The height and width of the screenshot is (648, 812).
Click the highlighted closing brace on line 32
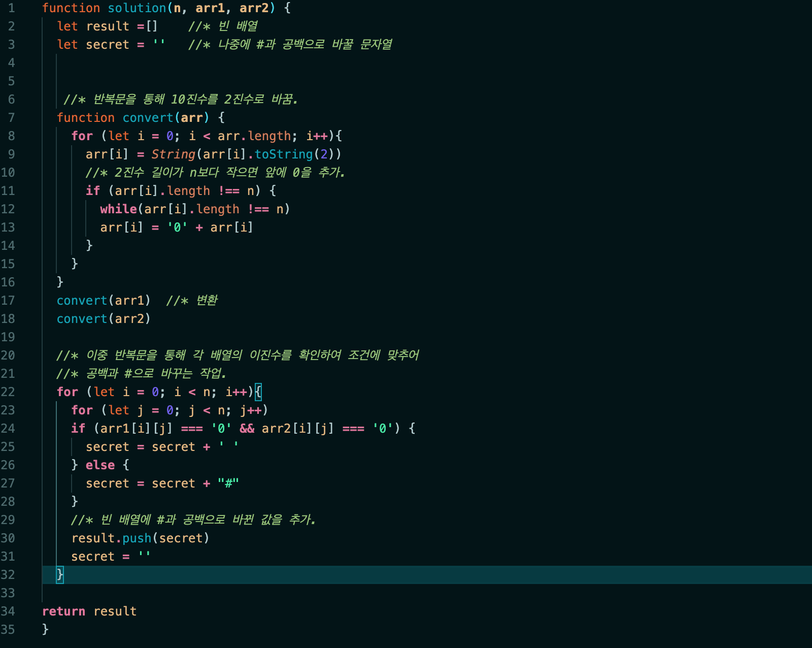click(x=60, y=575)
